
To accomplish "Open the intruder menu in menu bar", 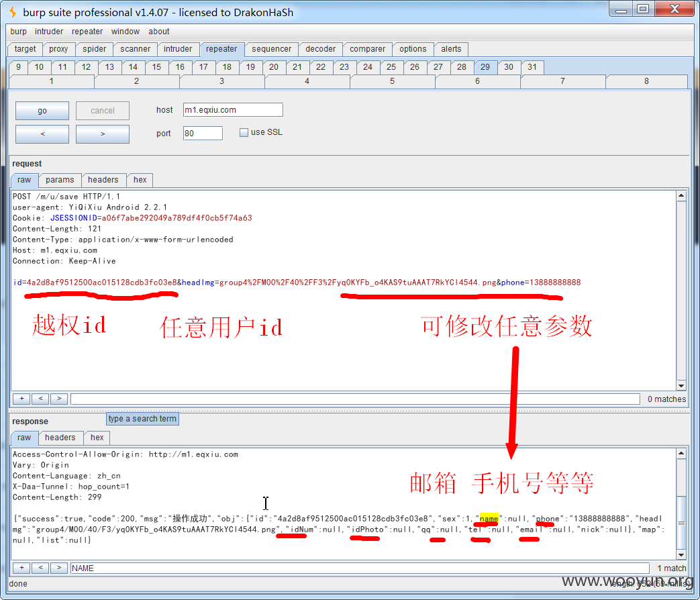I will 49,32.
